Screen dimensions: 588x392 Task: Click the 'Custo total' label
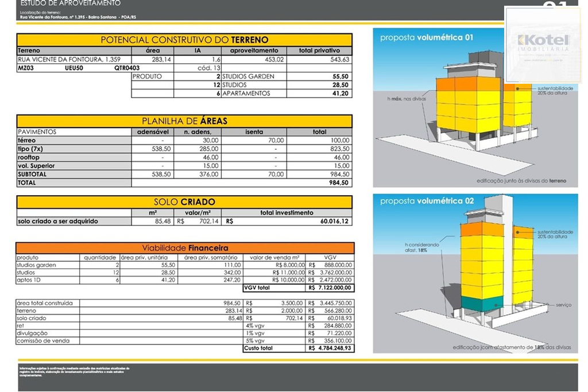pyautogui.click(x=258, y=348)
